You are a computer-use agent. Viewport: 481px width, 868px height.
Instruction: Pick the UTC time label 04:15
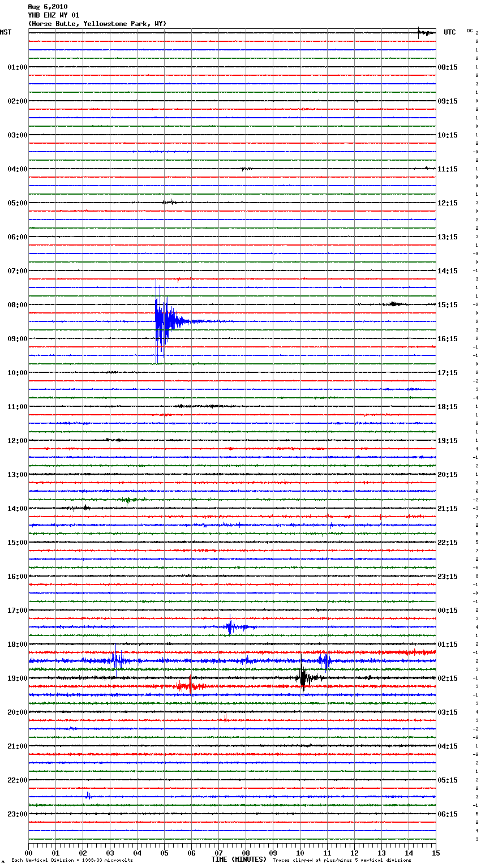(x=448, y=746)
